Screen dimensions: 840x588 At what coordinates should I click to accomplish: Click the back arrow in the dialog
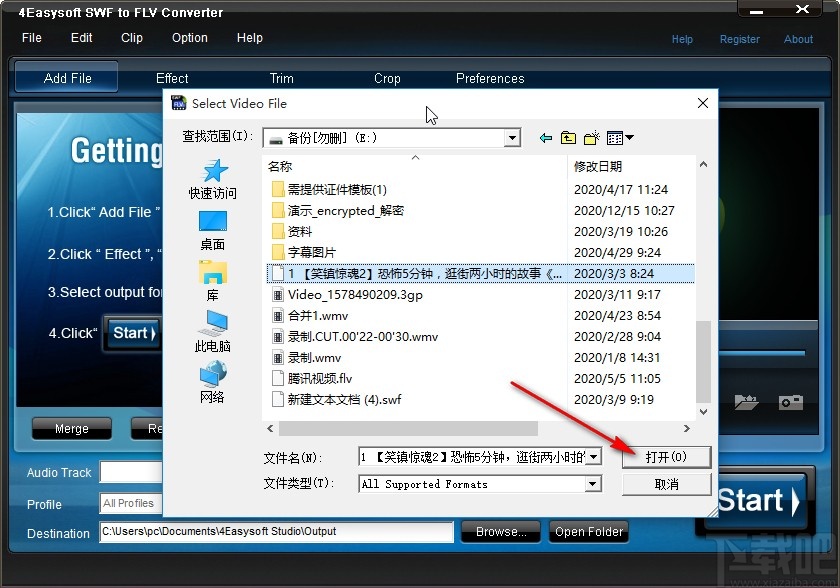[x=545, y=137]
